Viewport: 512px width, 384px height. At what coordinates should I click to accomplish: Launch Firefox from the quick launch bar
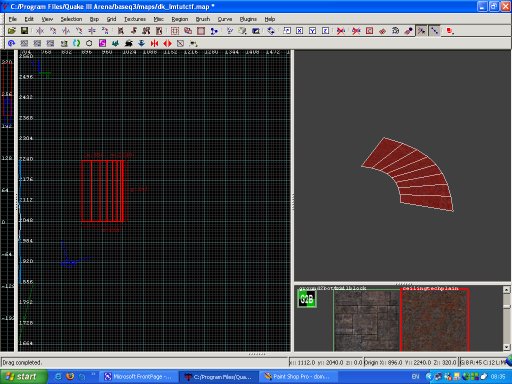coord(70,377)
